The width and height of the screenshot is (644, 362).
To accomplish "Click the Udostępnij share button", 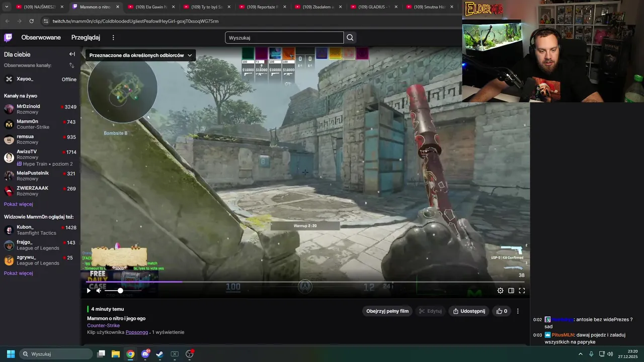I will (469, 311).
